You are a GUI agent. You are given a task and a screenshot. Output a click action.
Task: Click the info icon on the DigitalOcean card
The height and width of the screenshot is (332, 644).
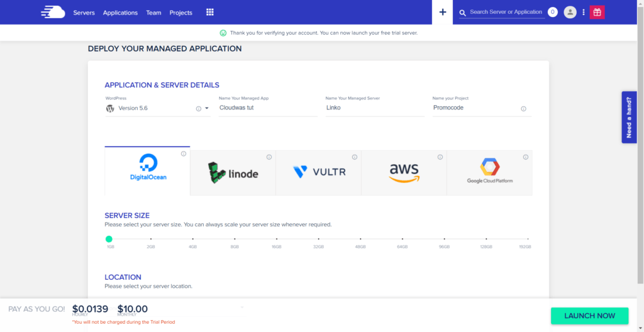tap(184, 154)
